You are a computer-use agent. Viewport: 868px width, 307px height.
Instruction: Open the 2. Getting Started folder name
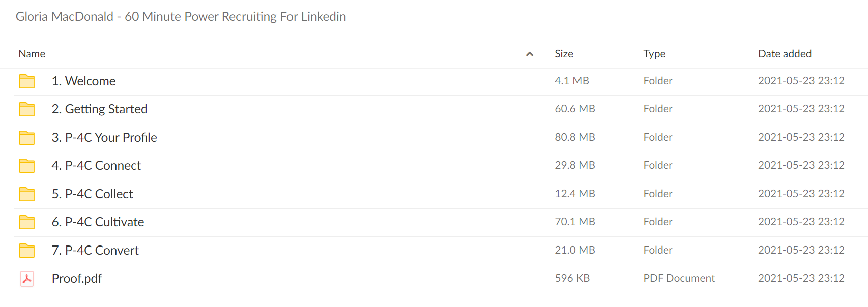click(99, 109)
